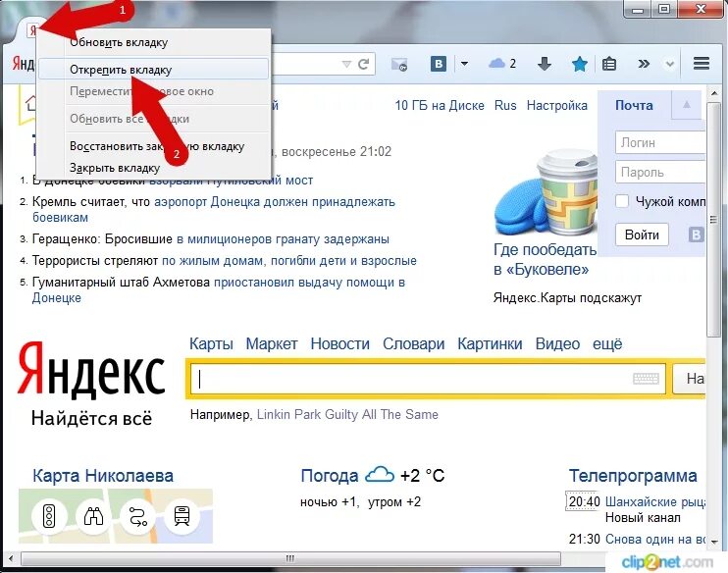This screenshot has width=728, height=573.
Task: Click the Найти search button
Action: (689, 379)
